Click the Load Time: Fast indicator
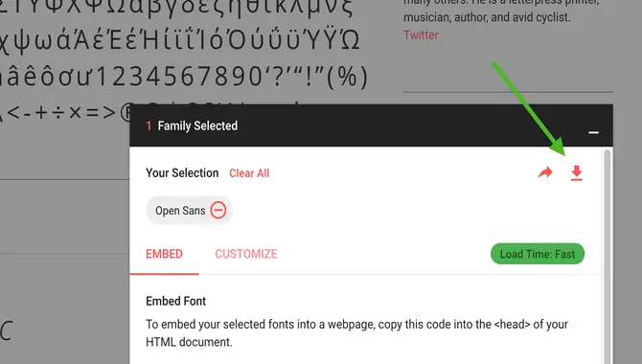Viewport: 642px width, 364px height. point(538,254)
